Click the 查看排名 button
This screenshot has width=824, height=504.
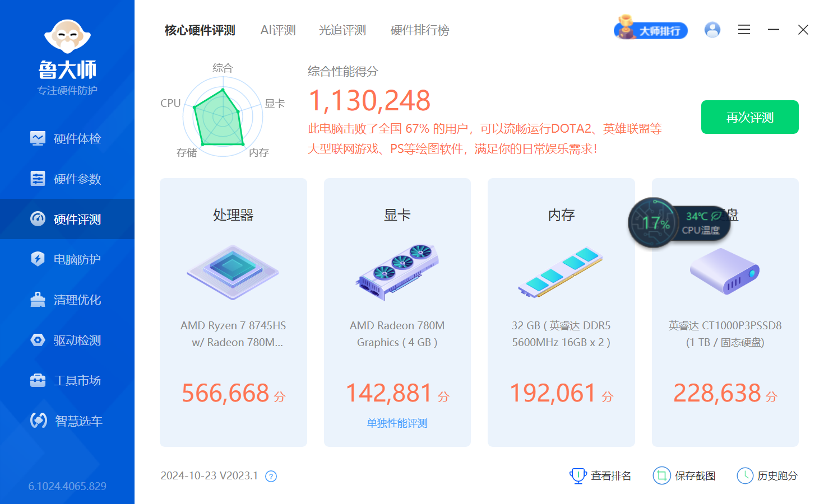pyautogui.click(x=600, y=476)
